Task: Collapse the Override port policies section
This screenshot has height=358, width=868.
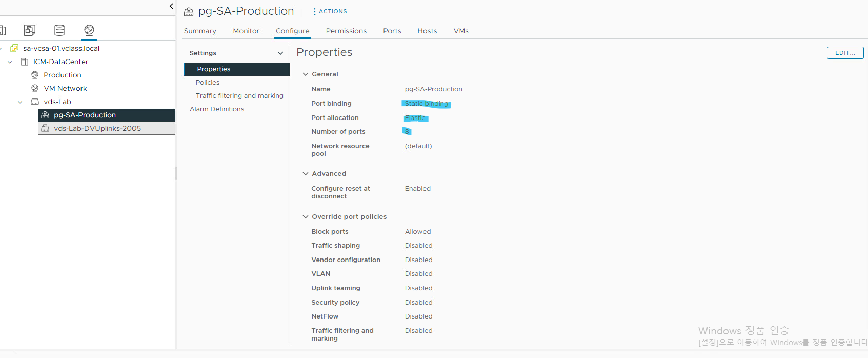Action: 306,217
